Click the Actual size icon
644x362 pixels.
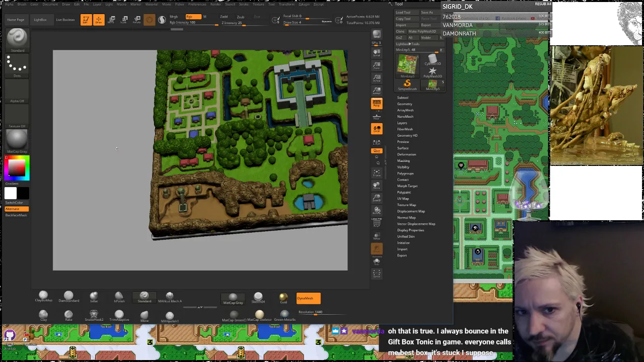point(376,78)
